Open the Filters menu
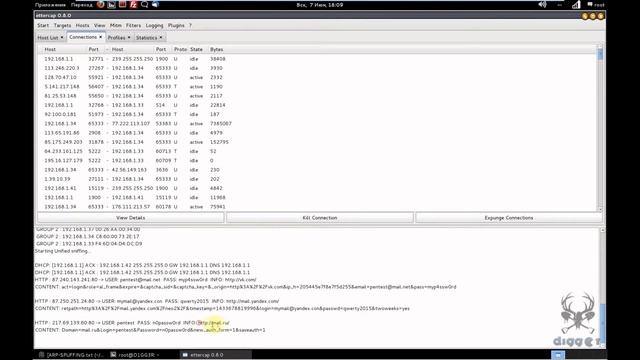Screen dimensions: 640x360 [133, 25]
